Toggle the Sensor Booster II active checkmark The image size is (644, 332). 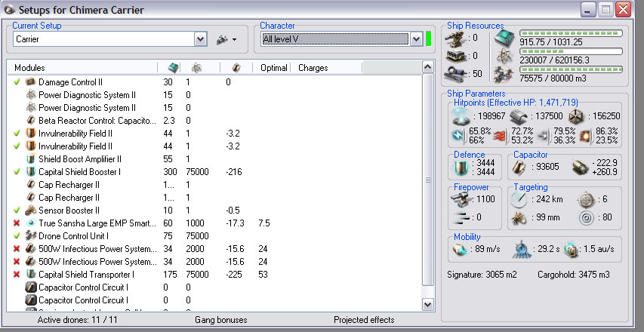click(x=17, y=211)
